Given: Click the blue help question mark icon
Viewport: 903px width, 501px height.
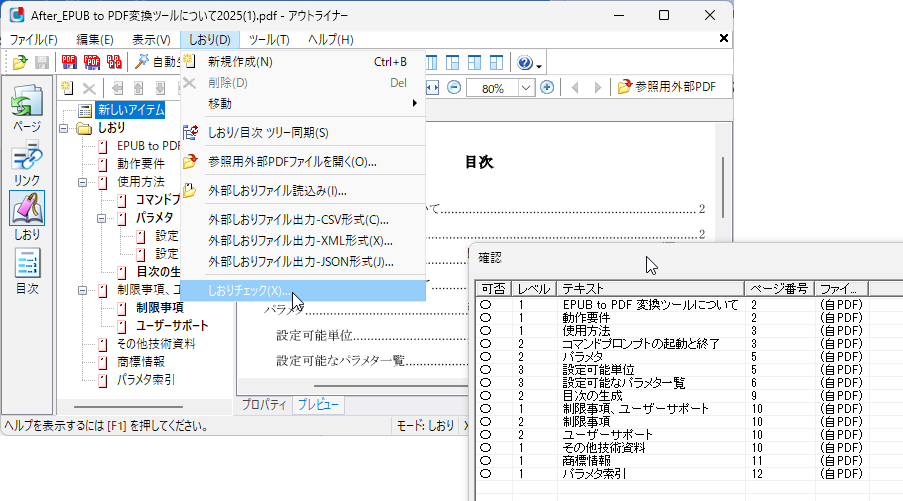Looking at the screenshot, I should coord(525,63).
